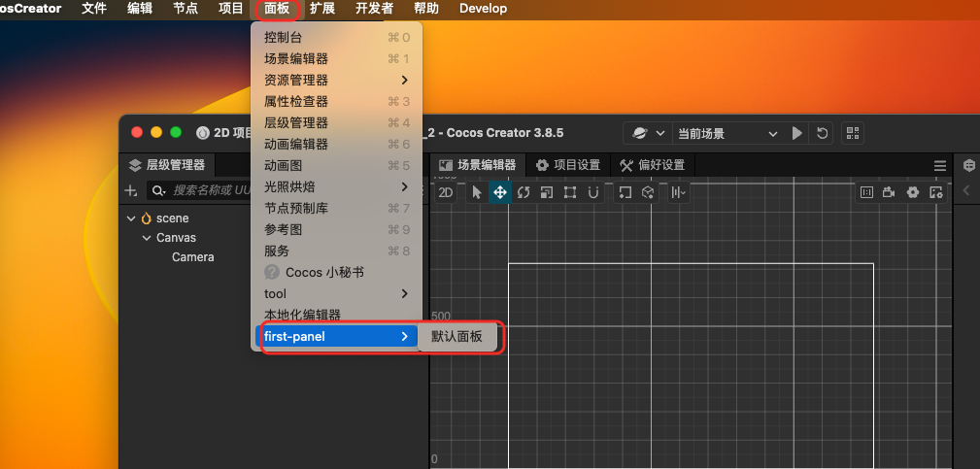Toggle the magnet snap tool
Screen dimensions: 980x469
pos(593,192)
